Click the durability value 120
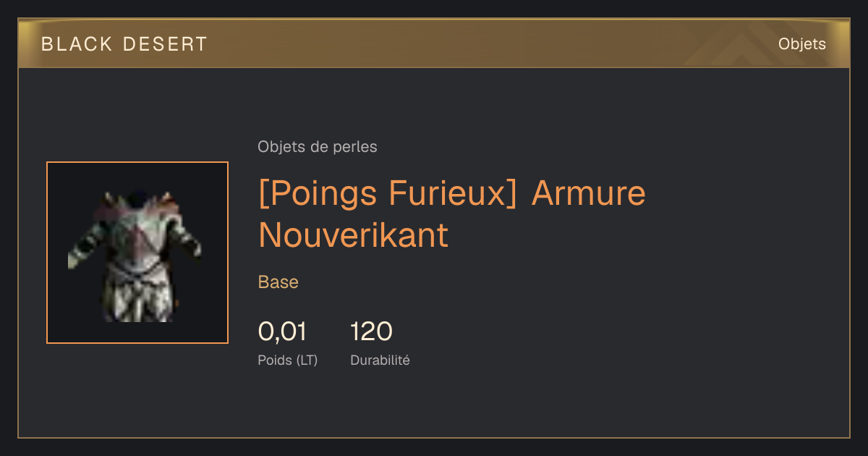This screenshot has width=868, height=456. tap(371, 332)
